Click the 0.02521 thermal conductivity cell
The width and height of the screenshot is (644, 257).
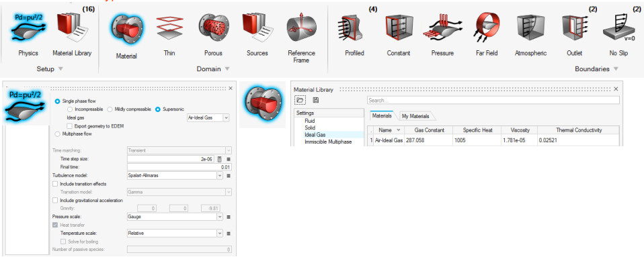tap(579, 140)
